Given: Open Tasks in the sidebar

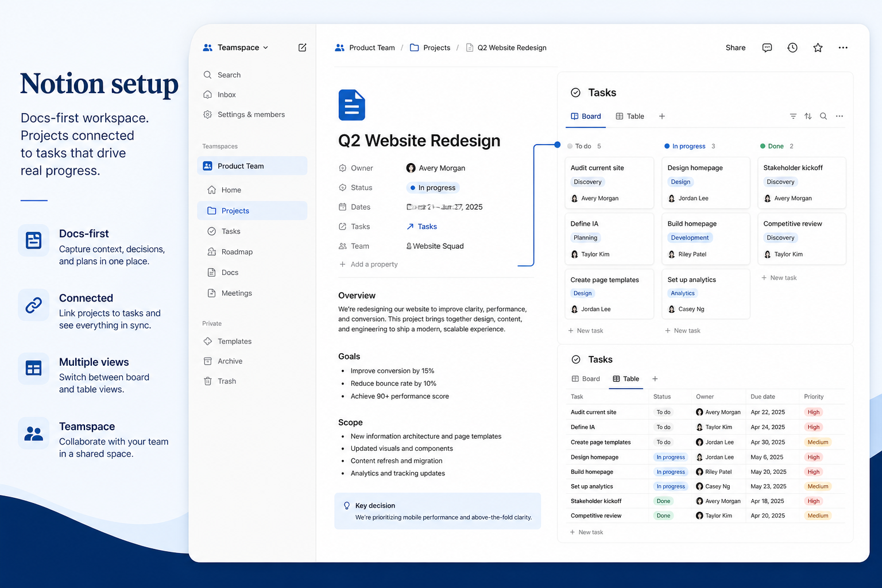Looking at the screenshot, I should click(x=224, y=231).
